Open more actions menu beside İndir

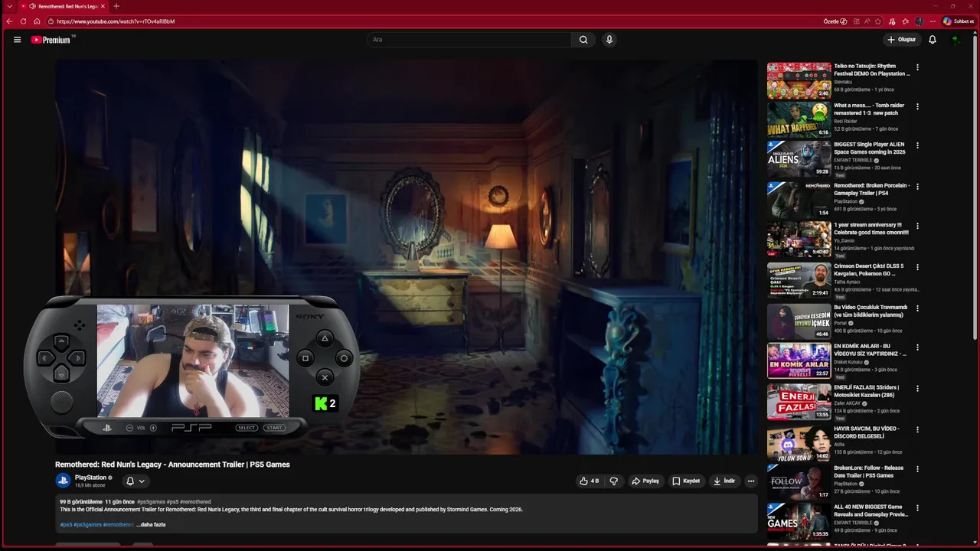pyautogui.click(x=751, y=481)
